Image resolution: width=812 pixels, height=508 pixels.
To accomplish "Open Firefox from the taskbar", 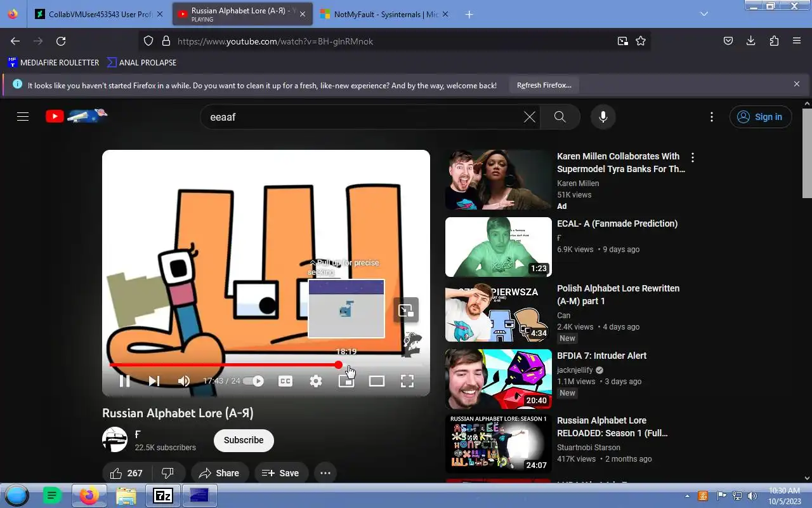I will tap(89, 495).
